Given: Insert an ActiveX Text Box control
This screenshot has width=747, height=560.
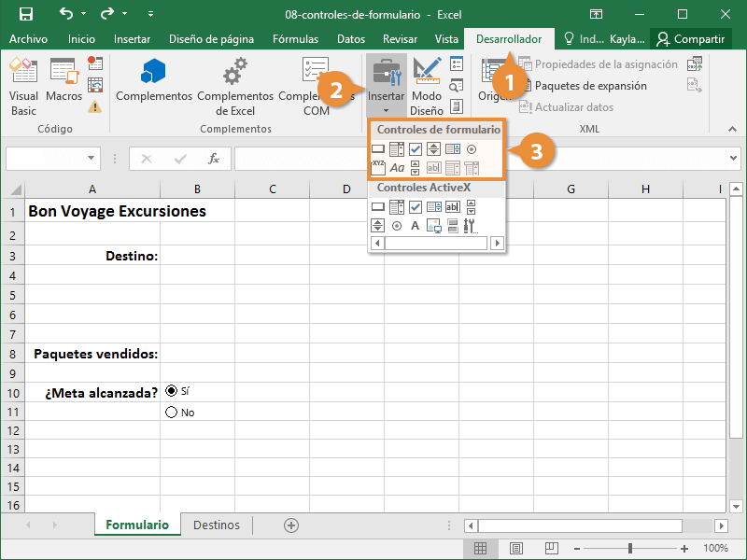Looking at the screenshot, I should (x=453, y=207).
